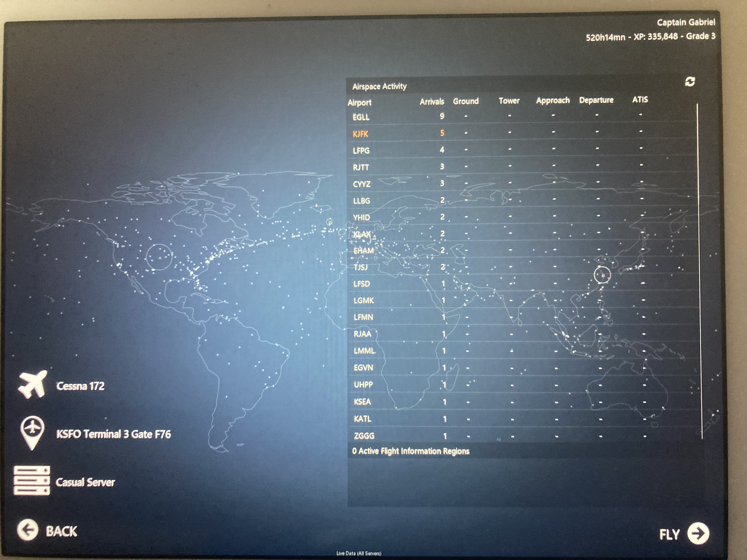
Task: Select the Casual Server option
Action: click(x=85, y=482)
